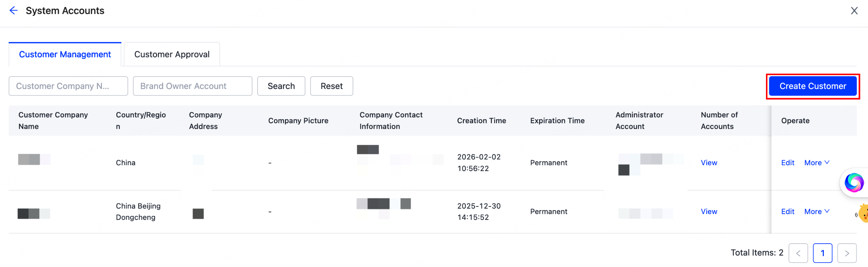Click the Customer Company Name input field
868x267 pixels.
(68, 86)
